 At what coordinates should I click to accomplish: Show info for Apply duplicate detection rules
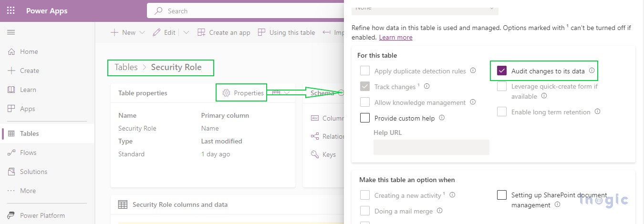pos(473,71)
